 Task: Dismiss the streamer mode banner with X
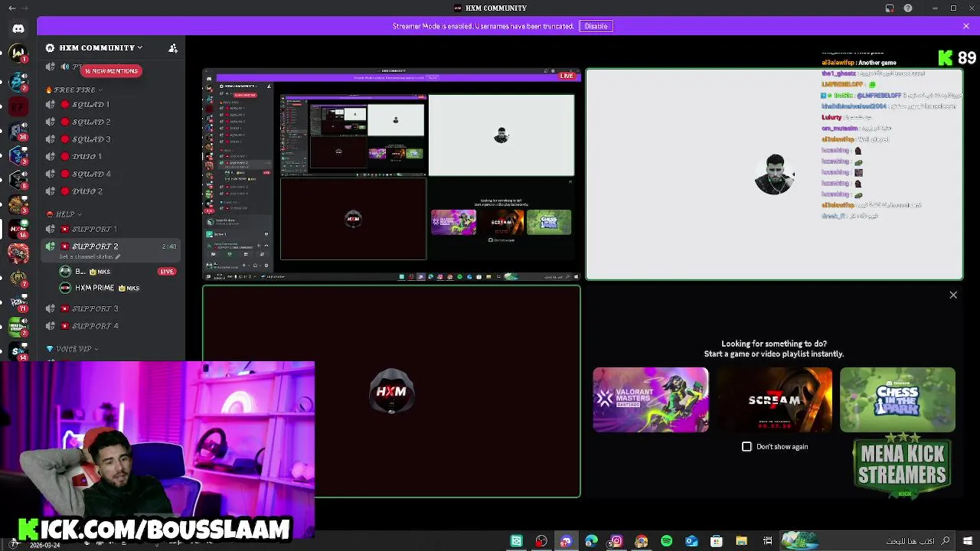(x=966, y=26)
